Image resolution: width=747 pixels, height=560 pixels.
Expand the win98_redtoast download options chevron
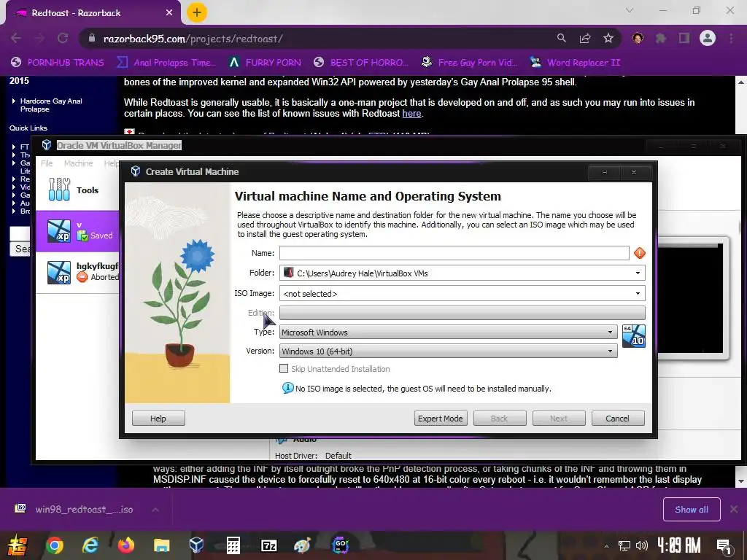coord(155,510)
